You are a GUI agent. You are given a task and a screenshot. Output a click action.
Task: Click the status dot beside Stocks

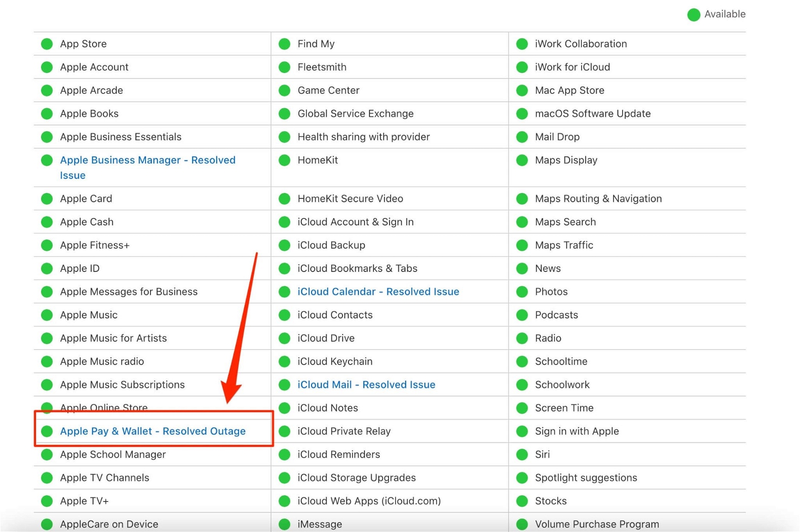(x=522, y=501)
